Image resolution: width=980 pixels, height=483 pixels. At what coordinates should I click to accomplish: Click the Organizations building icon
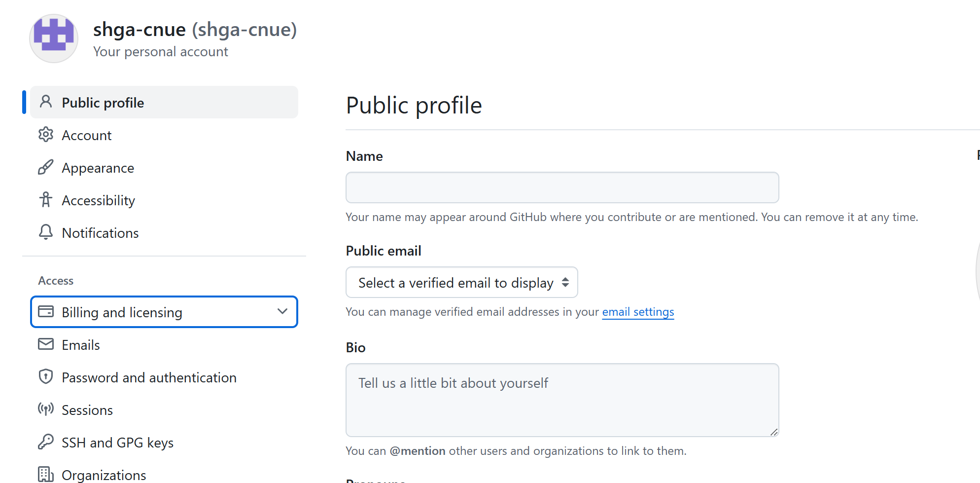(46, 474)
